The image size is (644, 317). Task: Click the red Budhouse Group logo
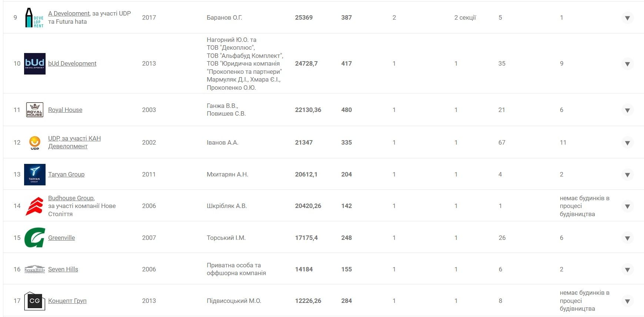click(x=35, y=206)
